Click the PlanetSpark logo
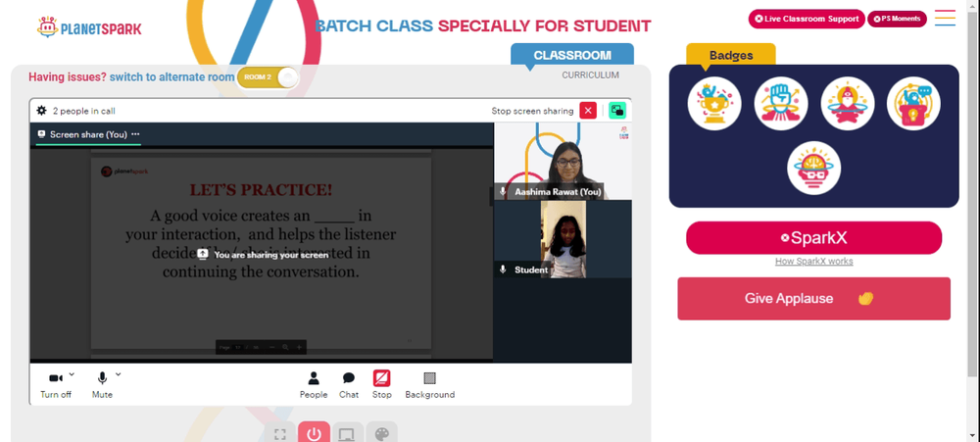The width and height of the screenshot is (980, 442). (89, 26)
